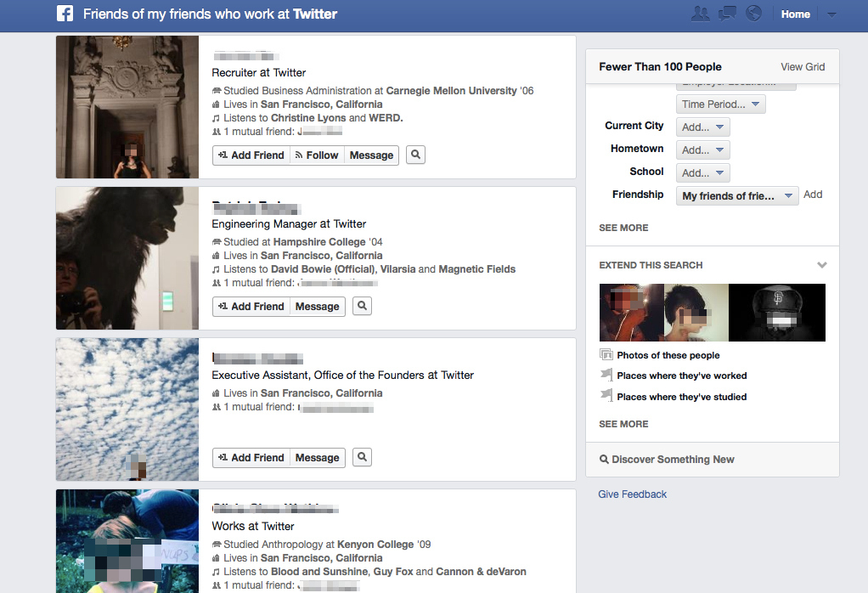Screen dimensions: 868x593
Task: Open David Bowie (Official) link
Action: click(x=324, y=269)
